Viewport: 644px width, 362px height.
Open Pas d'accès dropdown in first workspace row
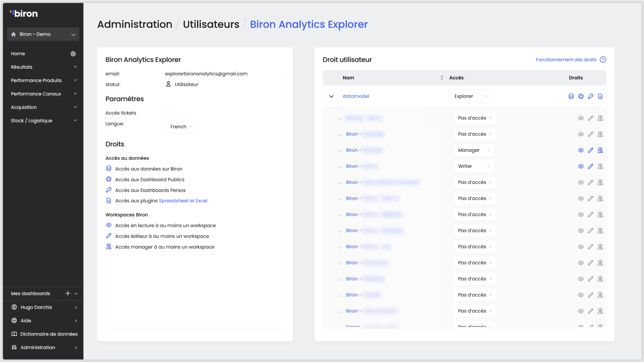click(474, 118)
